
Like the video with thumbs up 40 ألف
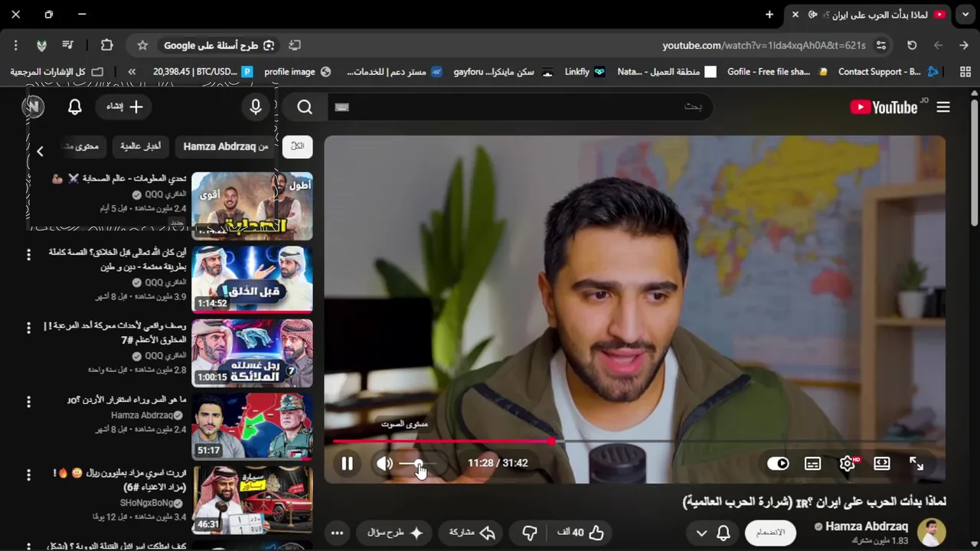580,533
